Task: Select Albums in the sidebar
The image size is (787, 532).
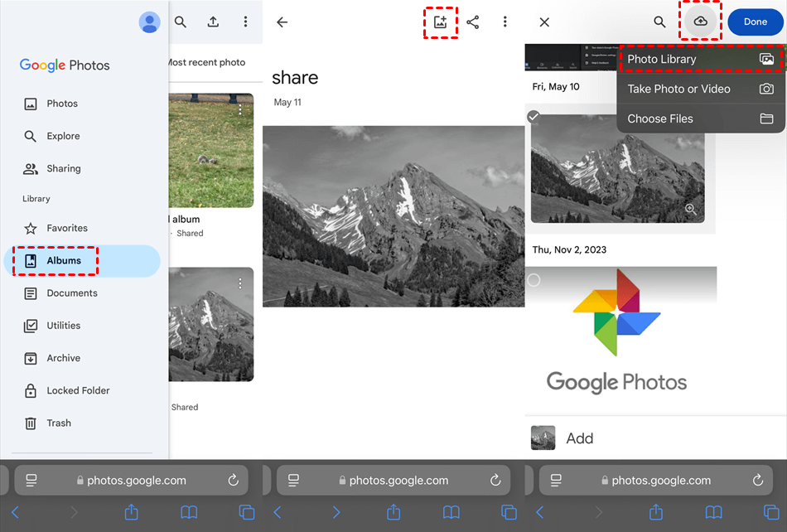Action: point(64,260)
